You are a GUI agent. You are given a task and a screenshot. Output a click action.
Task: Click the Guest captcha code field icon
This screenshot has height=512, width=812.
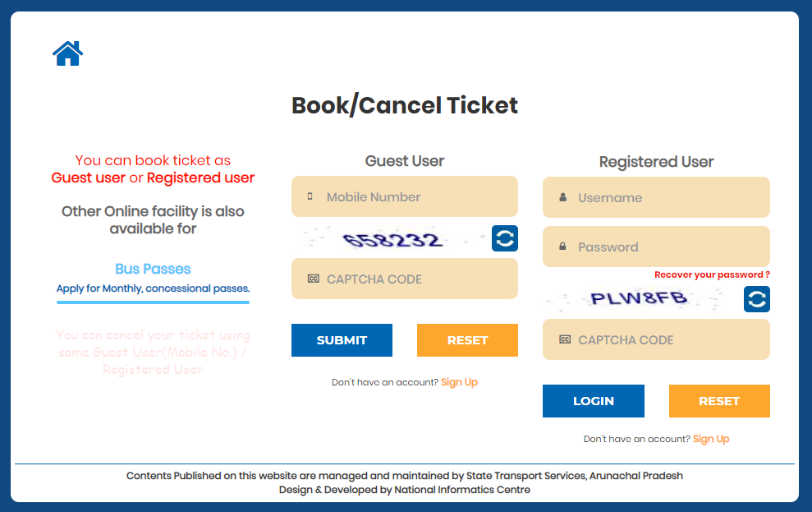(312, 279)
